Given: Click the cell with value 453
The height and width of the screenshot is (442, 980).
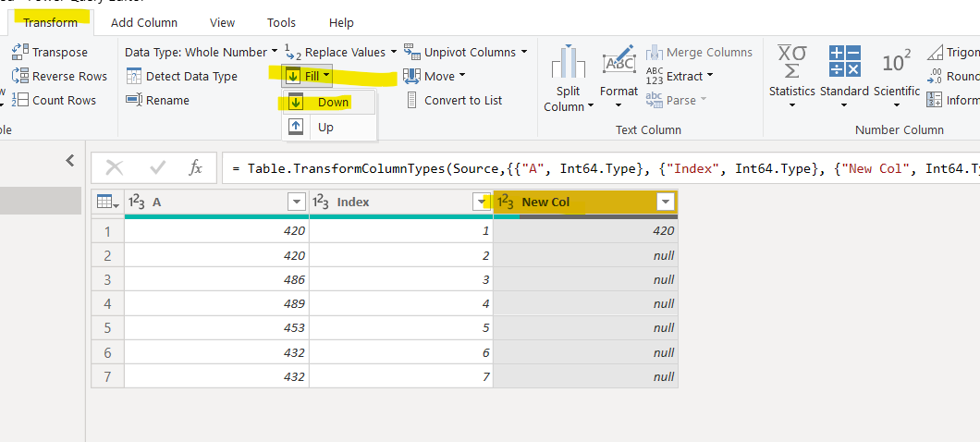Looking at the screenshot, I should click(x=217, y=328).
